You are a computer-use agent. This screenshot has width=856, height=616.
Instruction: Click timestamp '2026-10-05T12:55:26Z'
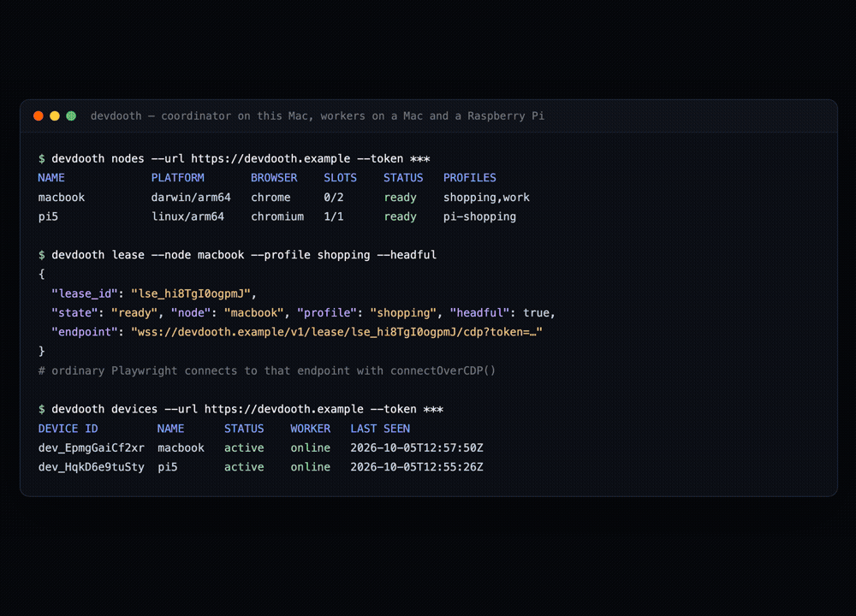pyautogui.click(x=417, y=467)
